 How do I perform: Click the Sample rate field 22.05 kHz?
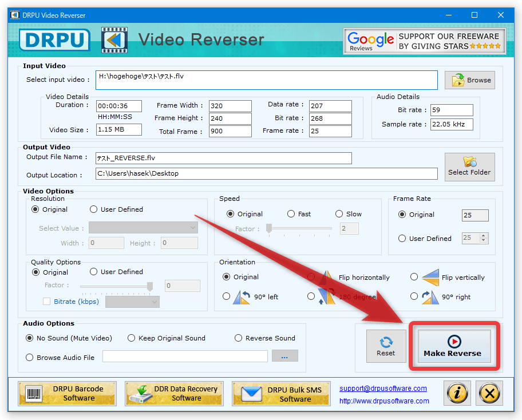(452, 125)
